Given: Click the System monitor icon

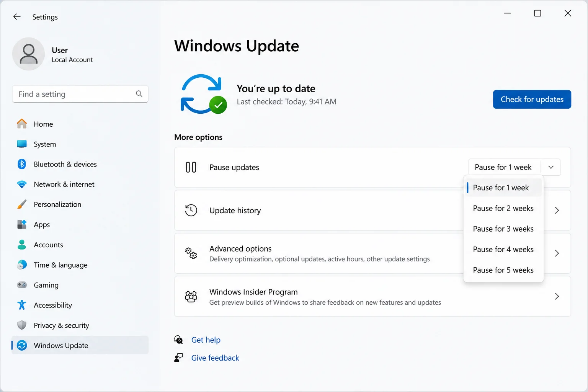Looking at the screenshot, I should click(22, 144).
